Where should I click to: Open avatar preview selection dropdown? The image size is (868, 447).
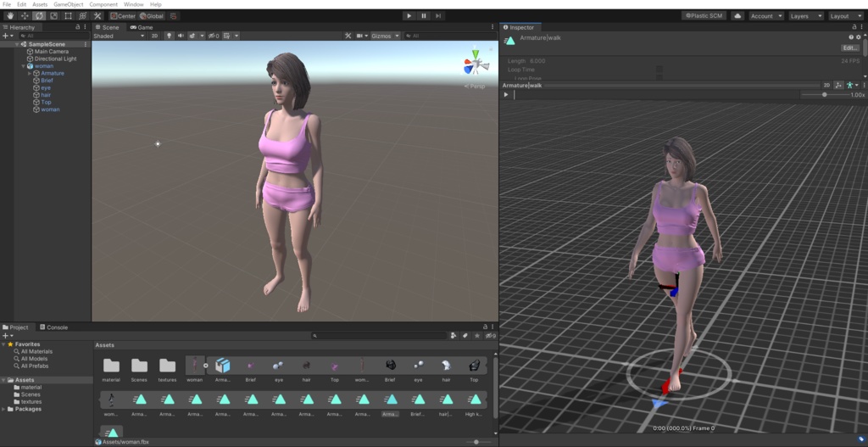(x=853, y=86)
